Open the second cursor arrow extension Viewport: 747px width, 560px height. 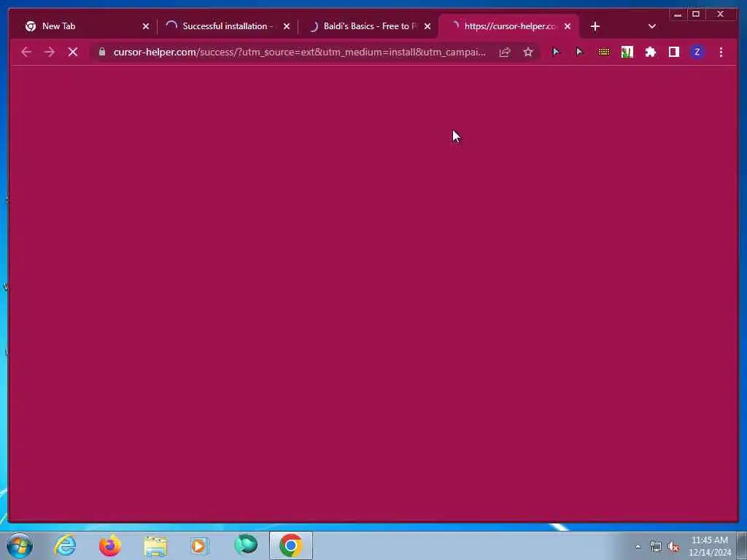click(580, 52)
